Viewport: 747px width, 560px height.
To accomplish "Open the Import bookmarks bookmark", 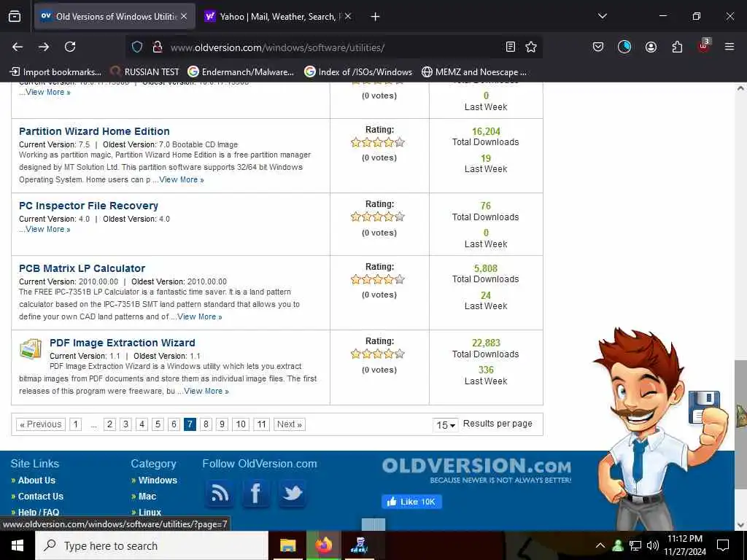I will (55, 72).
